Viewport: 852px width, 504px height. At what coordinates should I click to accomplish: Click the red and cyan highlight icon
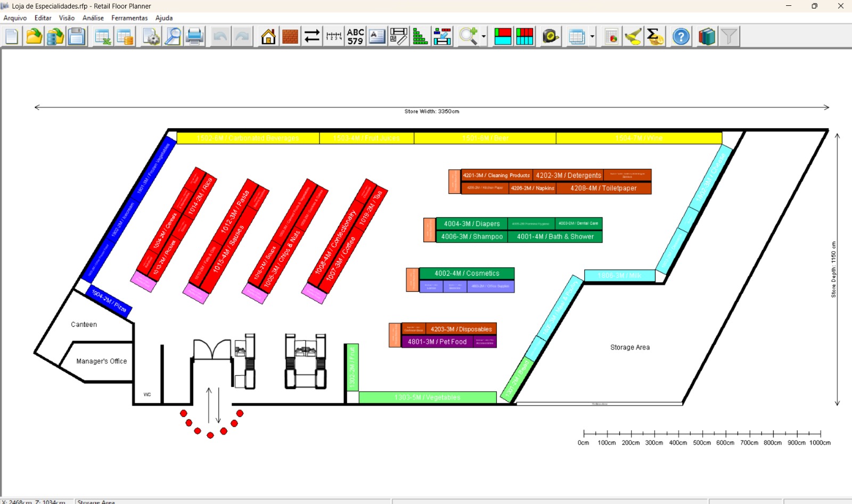503,37
